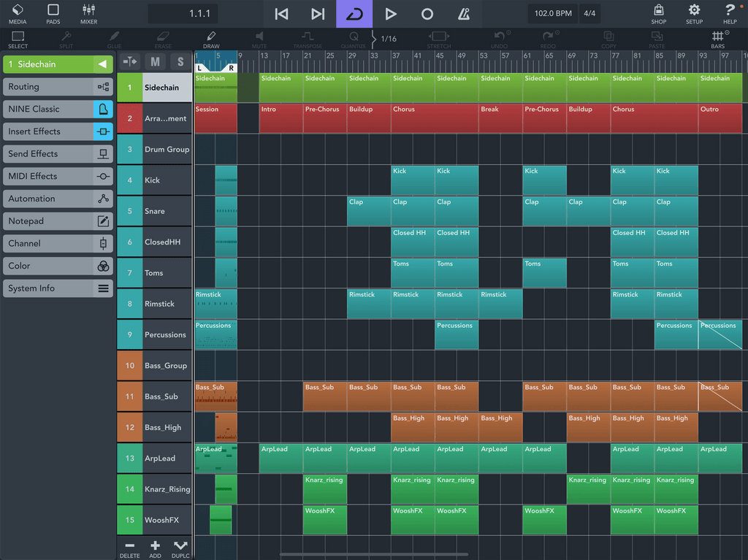Screen dimensions: 748x560
Task: Start recording with Record button
Action: point(427,14)
